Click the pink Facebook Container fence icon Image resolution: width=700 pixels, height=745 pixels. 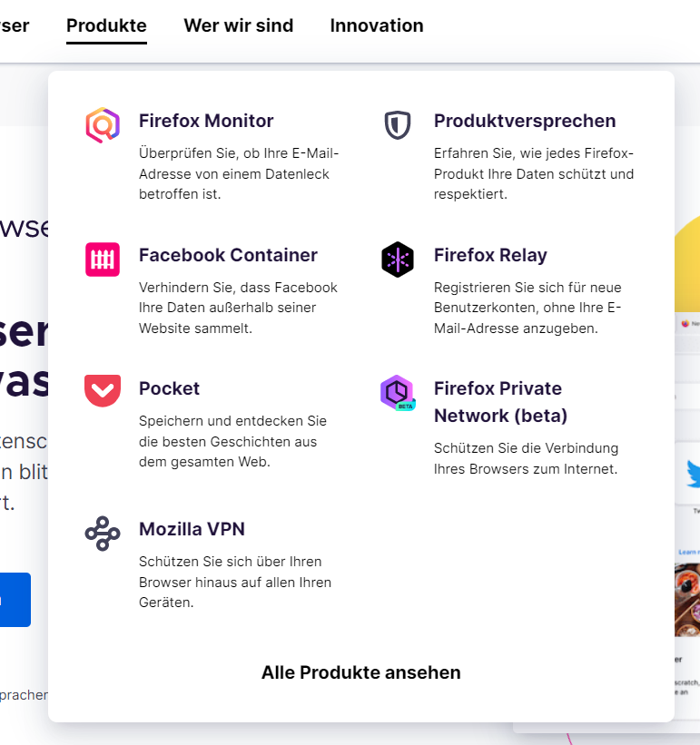(103, 260)
